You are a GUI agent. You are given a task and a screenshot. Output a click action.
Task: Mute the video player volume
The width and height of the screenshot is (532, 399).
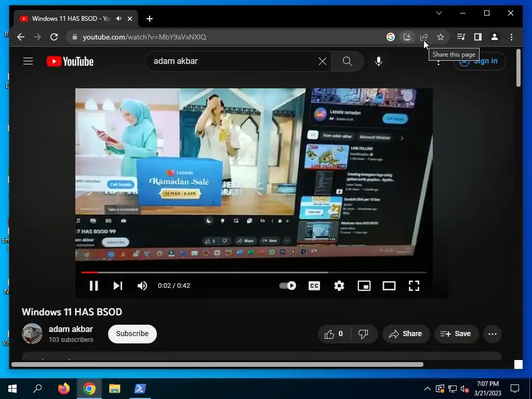click(142, 286)
